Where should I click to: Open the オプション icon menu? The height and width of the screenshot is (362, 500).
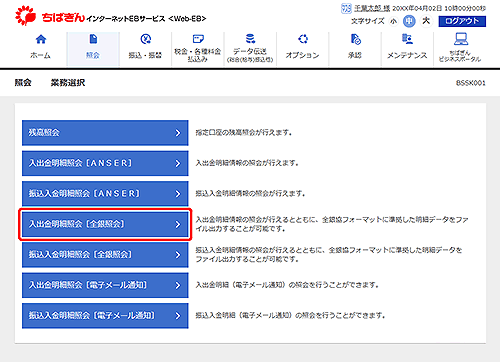(303, 39)
